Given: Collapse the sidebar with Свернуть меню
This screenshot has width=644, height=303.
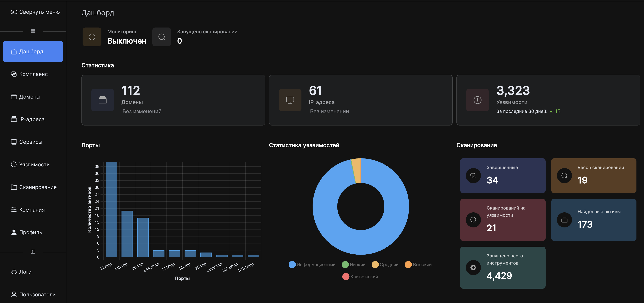Looking at the screenshot, I should (35, 12).
